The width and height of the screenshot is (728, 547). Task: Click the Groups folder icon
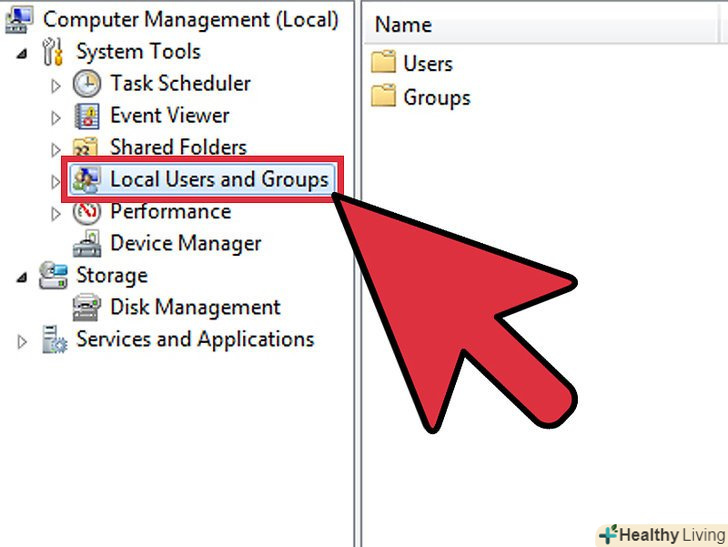(384, 96)
